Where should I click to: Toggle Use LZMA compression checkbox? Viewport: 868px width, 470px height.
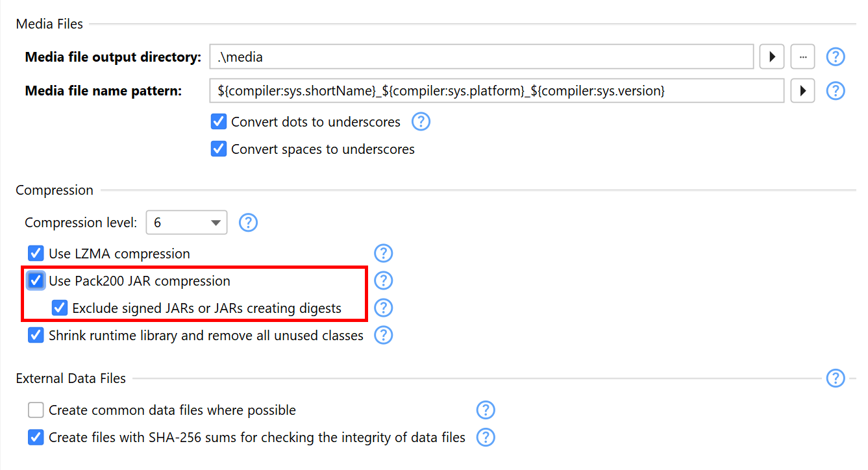(x=36, y=253)
